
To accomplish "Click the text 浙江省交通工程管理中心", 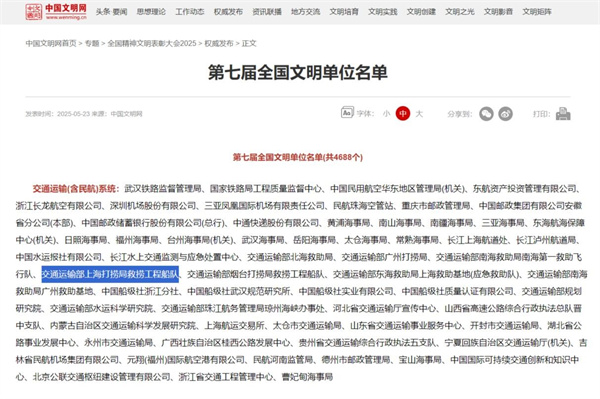I will pos(226,377).
